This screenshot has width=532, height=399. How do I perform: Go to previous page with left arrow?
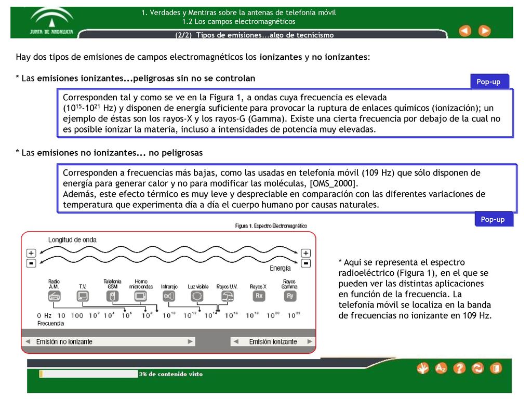pyautogui.click(x=465, y=31)
